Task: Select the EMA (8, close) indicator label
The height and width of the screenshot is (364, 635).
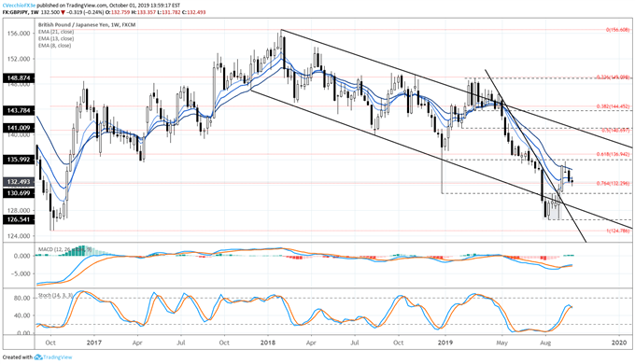Action: 55,46
